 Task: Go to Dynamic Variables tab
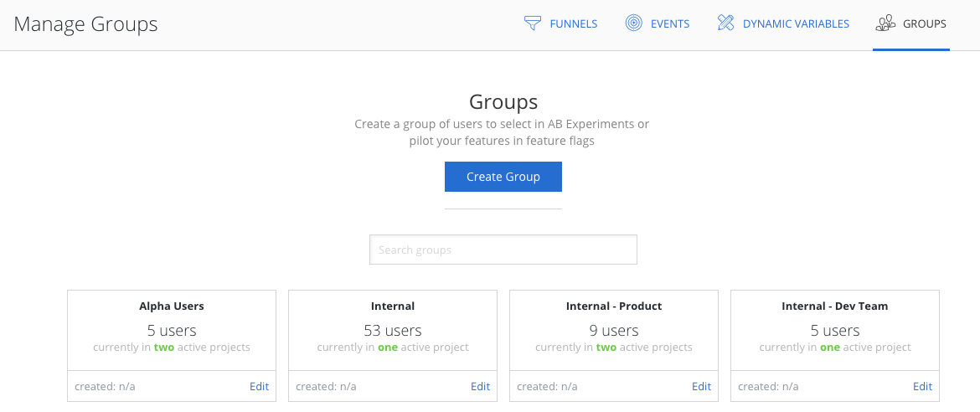(x=783, y=23)
